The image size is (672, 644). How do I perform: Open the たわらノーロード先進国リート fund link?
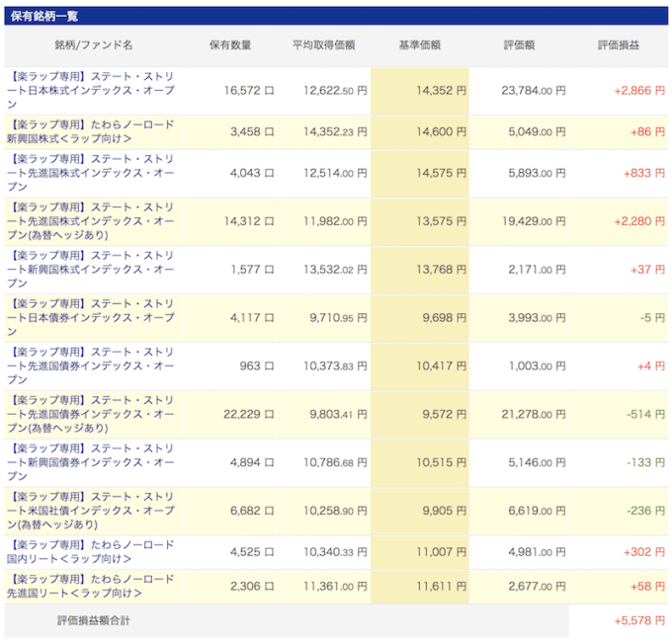point(91,586)
